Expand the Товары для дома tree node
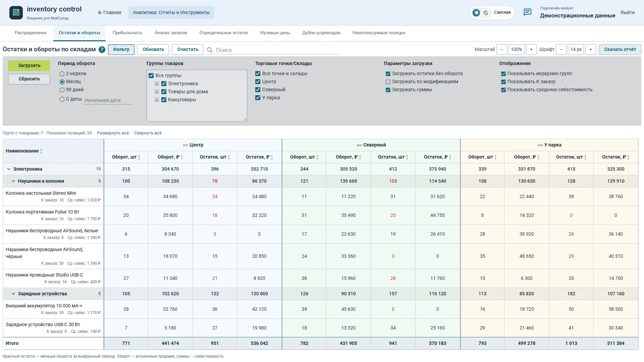The height and width of the screenshot is (362, 644). pos(157,92)
